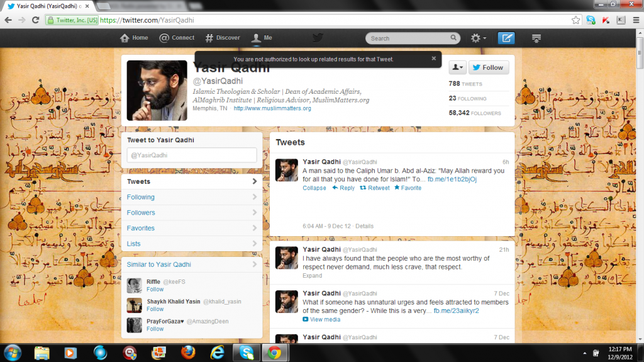
Task: Bookmark page with star icon
Action: (x=576, y=20)
